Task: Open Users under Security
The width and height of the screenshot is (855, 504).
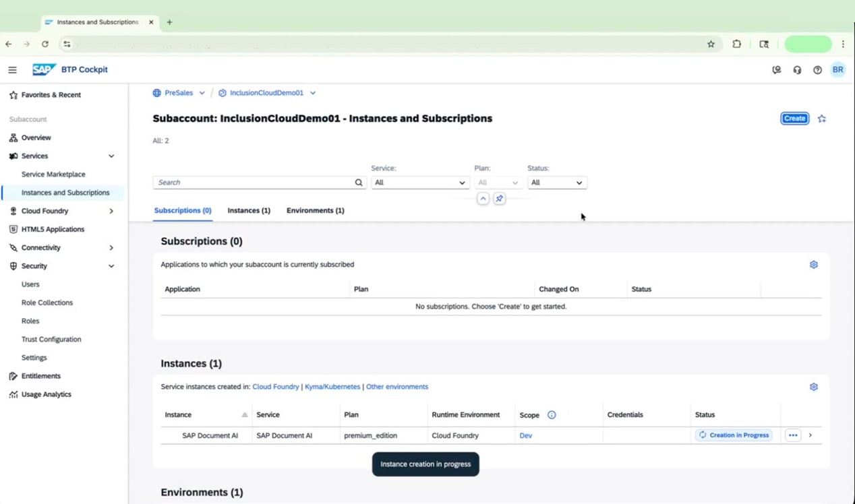Action: pyautogui.click(x=30, y=284)
